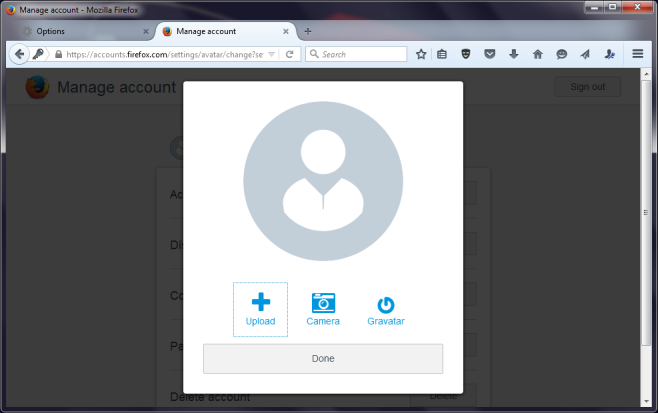The width and height of the screenshot is (658, 413).
Task: Click the Delete account text
Action: 210,397
